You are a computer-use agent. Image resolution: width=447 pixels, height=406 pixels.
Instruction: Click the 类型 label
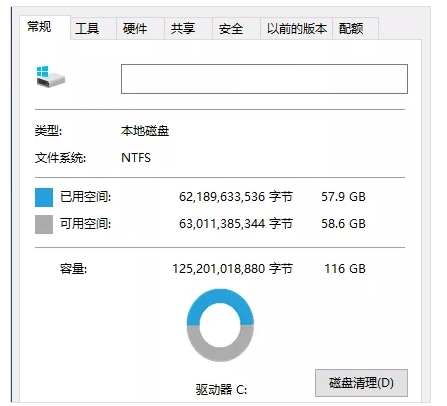pyautogui.click(x=48, y=131)
